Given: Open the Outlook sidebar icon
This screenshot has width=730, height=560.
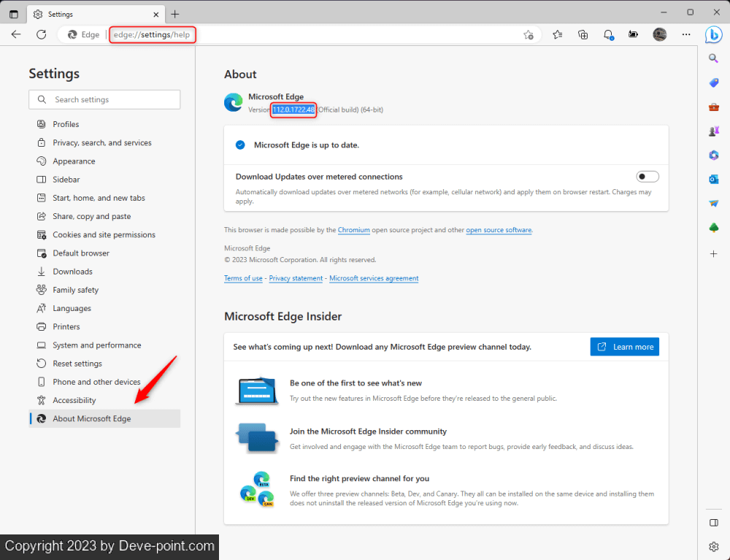Looking at the screenshot, I should pos(713,179).
